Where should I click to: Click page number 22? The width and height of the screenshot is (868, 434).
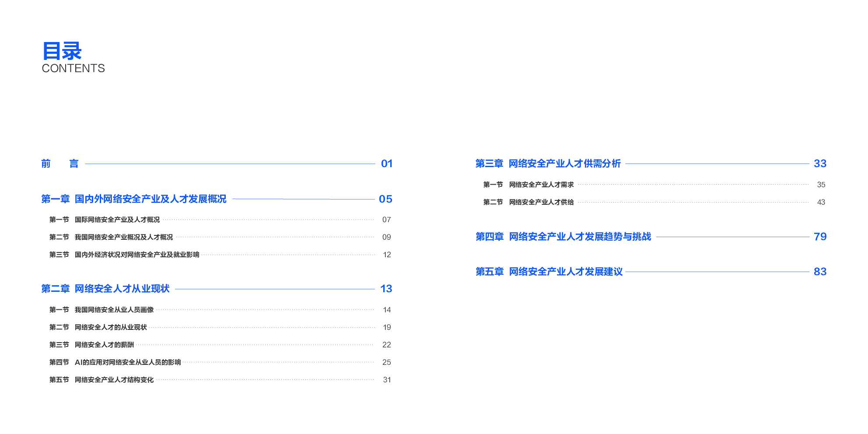point(387,345)
